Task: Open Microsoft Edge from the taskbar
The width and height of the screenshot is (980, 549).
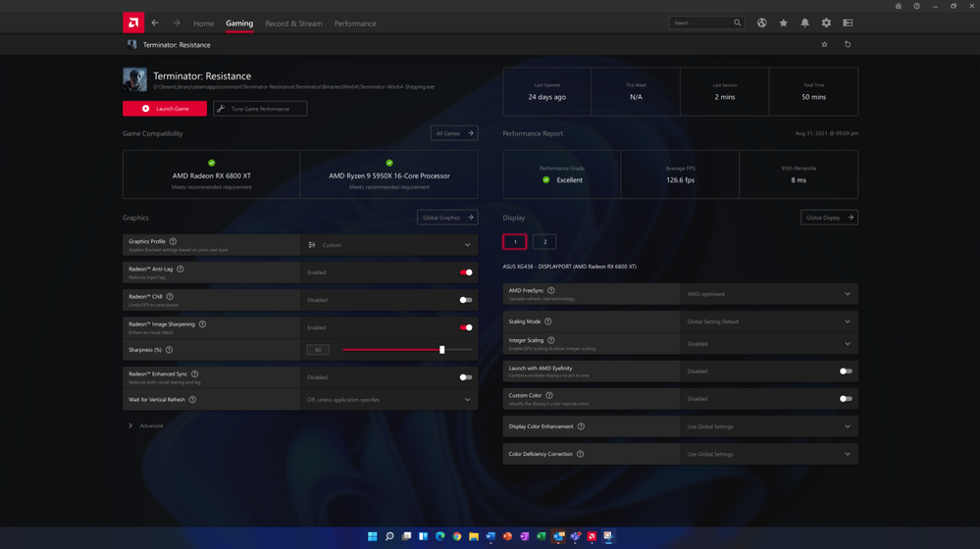Action: point(440,536)
